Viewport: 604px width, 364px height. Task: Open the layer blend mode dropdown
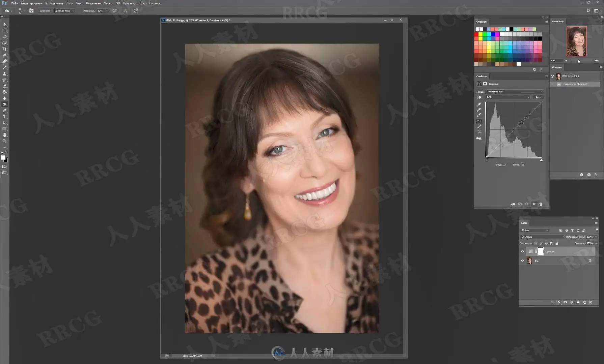[542, 237]
